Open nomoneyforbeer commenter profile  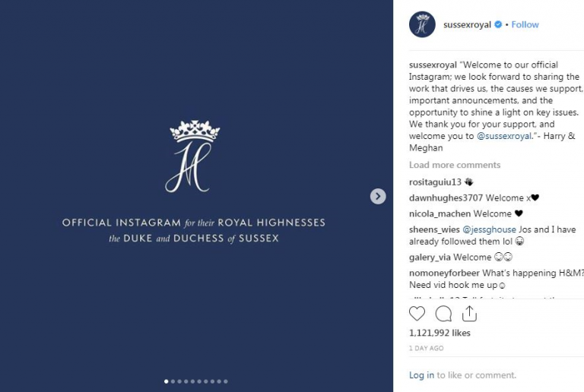tap(444, 273)
